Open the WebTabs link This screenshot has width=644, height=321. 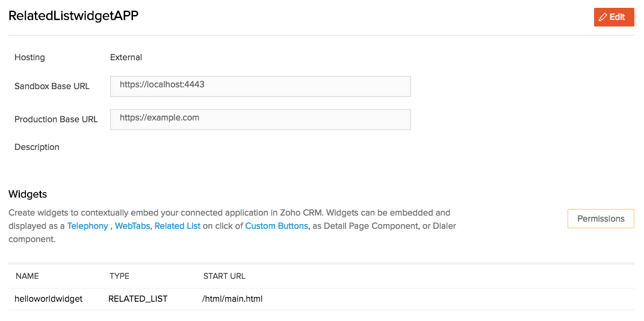(x=132, y=226)
